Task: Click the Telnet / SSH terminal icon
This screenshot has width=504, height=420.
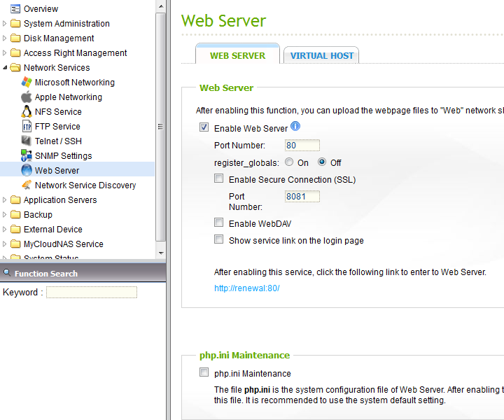Action: click(x=27, y=141)
